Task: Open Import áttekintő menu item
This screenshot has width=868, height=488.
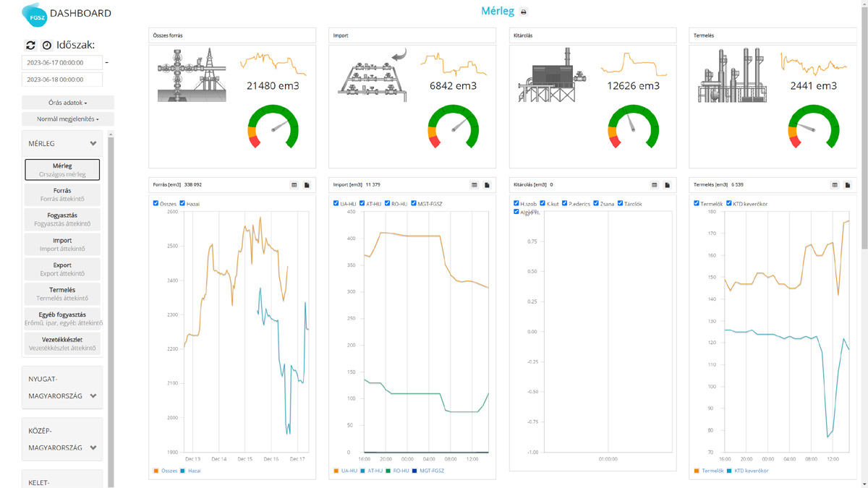Action: click(62, 244)
